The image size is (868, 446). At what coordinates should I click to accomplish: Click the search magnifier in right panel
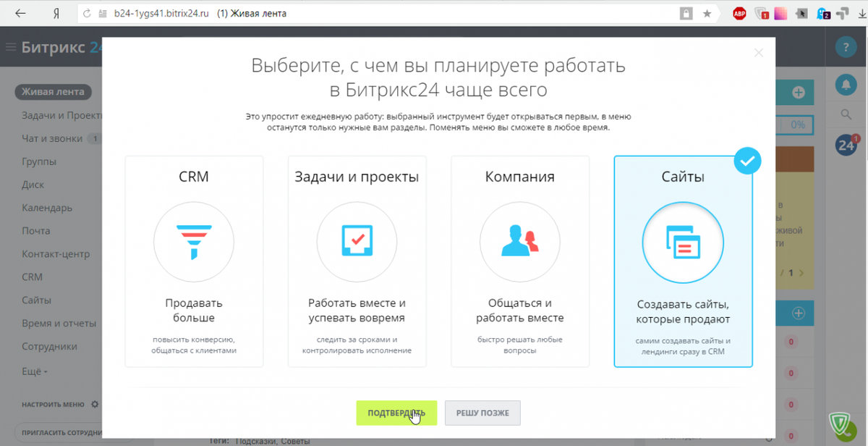coord(846,114)
